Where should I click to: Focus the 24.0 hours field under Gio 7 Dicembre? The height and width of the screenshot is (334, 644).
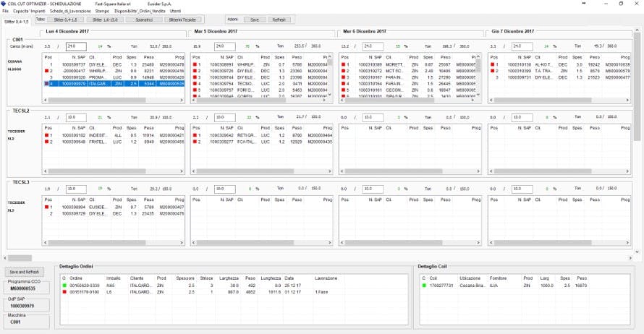point(522,46)
